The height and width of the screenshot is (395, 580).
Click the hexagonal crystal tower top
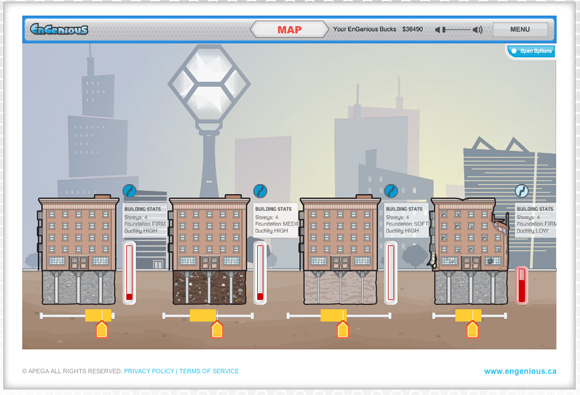tap(209, 84)
